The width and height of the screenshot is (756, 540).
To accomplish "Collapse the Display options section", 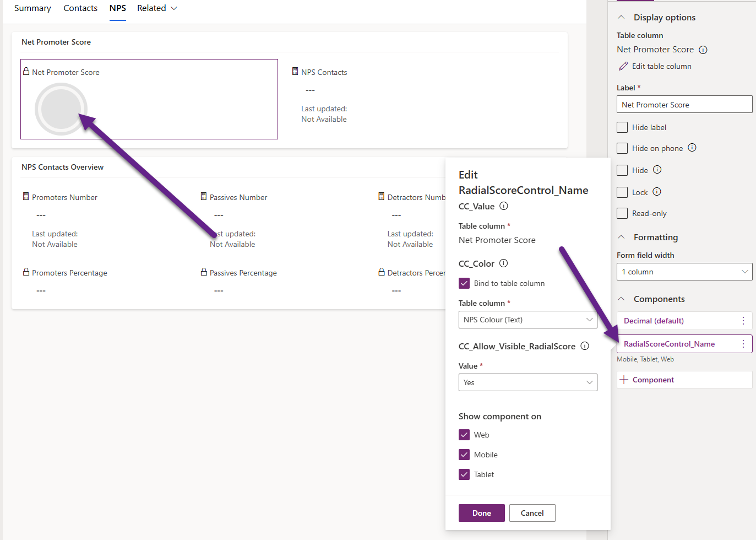I will pyautogui.click(x=621, y=18).
